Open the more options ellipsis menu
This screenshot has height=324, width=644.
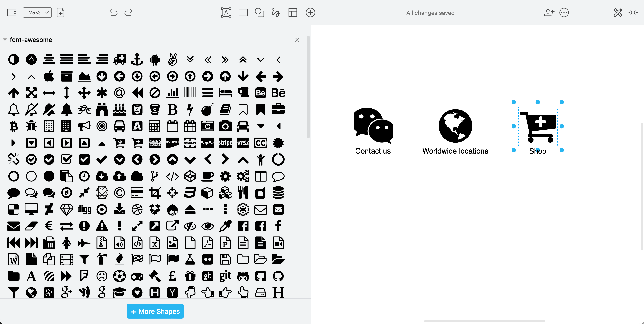[564, 13]
